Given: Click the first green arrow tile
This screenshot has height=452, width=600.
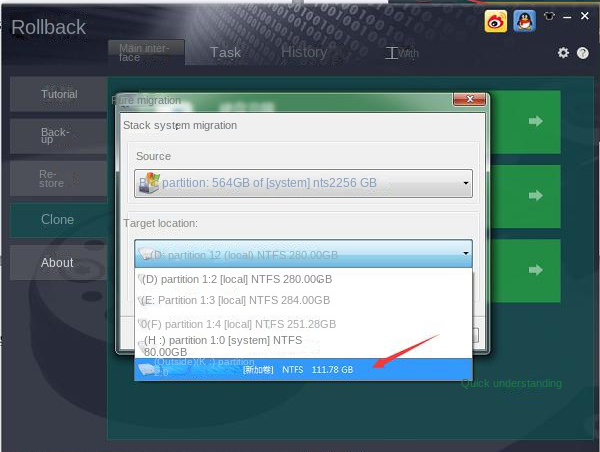Looking at the screenshot, I should click(x=525, y=122).
